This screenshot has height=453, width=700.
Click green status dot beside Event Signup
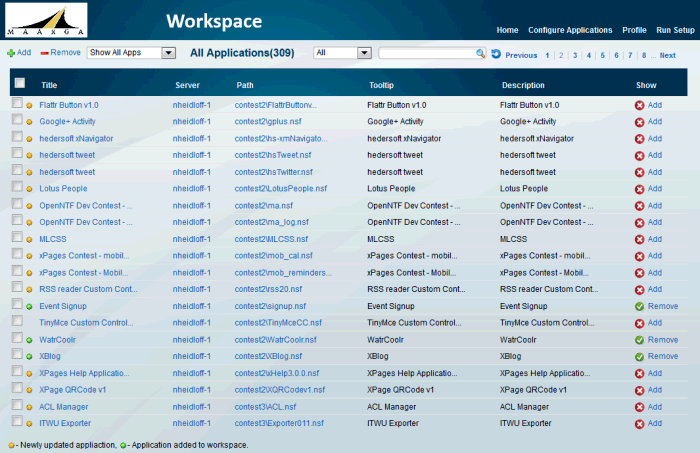click(x=29, y=307)
